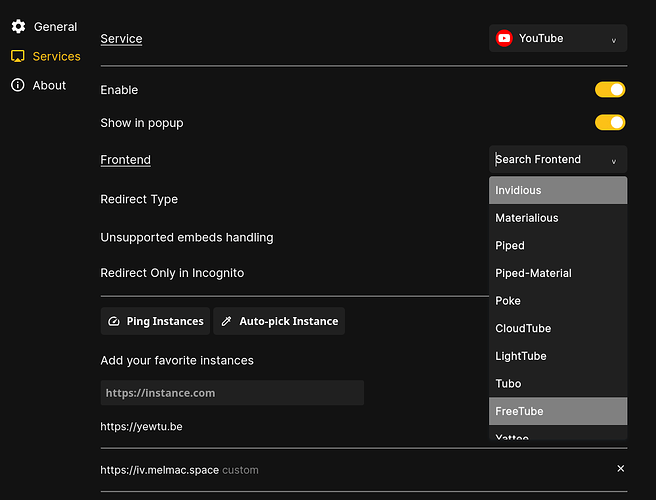Select Invidious from the frontend list
Viewport: 656px width, 500px height.
(x=558, y=190)
